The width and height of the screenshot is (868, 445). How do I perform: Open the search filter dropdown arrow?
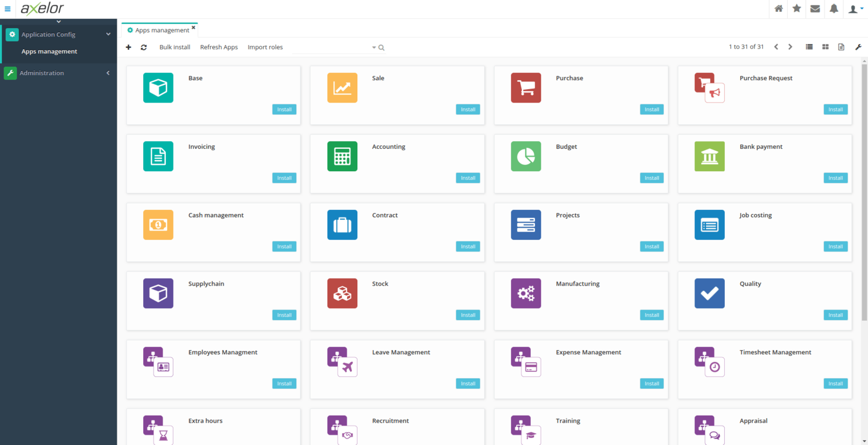pos(374,47)
